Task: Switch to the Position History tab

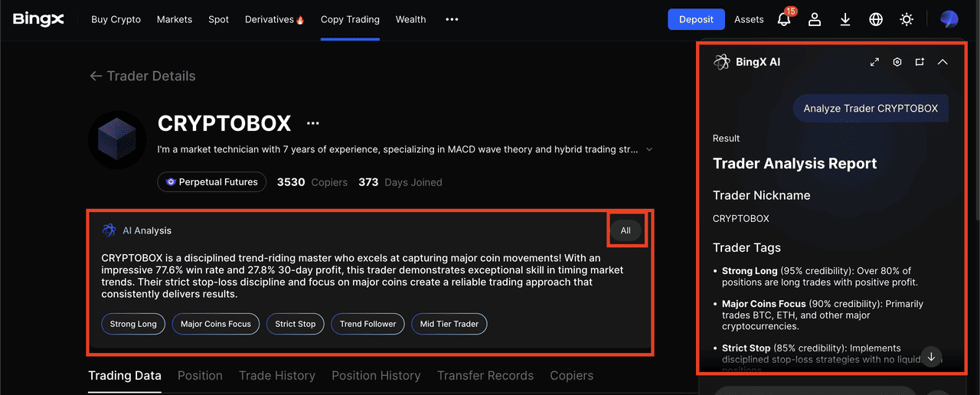Action: [x=376, y=375]
